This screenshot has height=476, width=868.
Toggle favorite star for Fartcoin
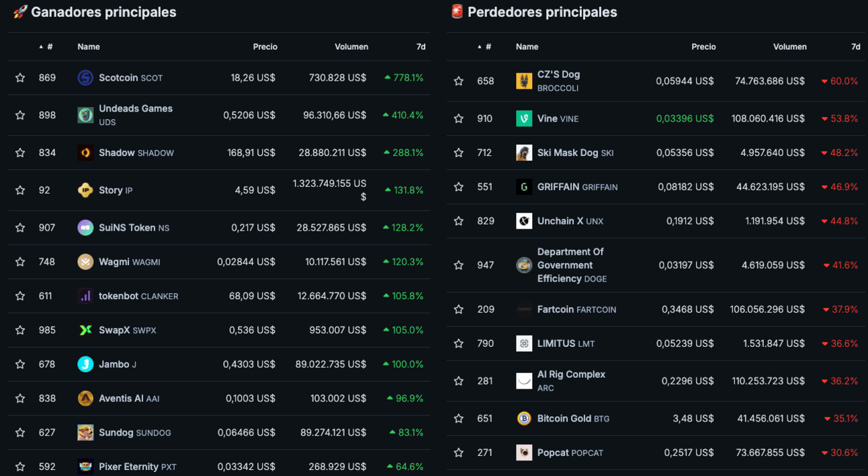pyautogui.click(x=459, y=309)
